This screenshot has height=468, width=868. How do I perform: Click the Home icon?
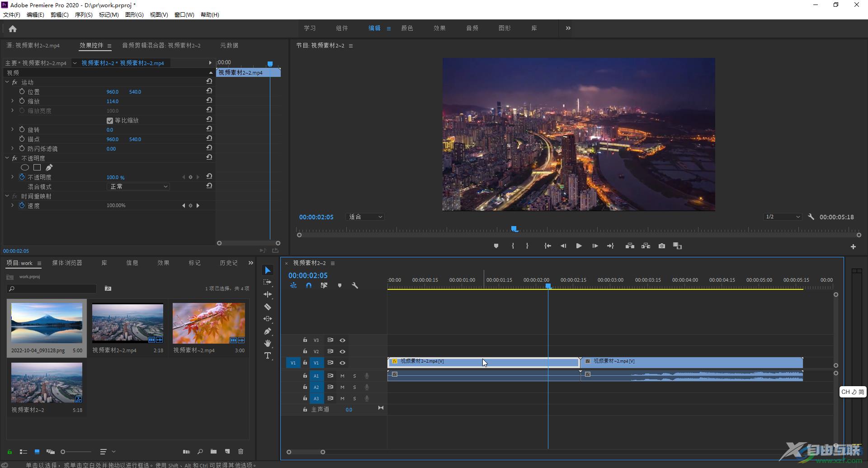point(13,29)
